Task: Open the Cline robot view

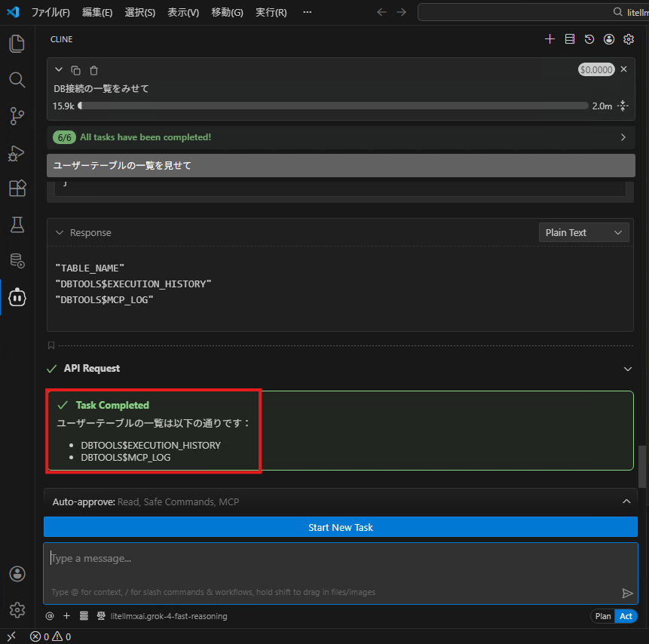Action: [x=17, y=297]
